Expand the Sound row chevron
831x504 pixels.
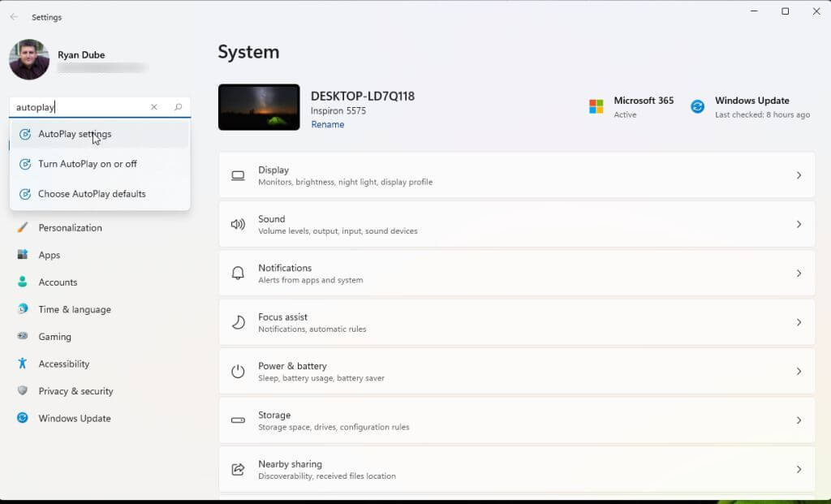(799, 224)
